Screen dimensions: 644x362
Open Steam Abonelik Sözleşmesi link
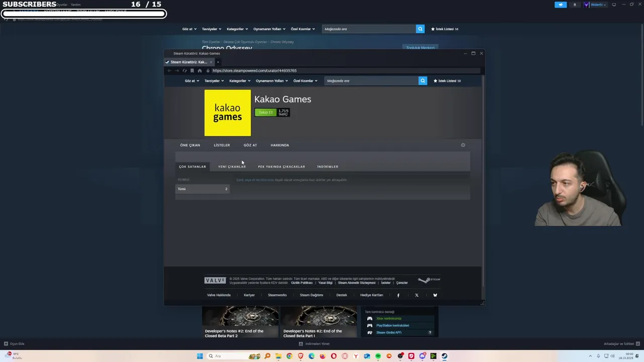tap(357, 283)
